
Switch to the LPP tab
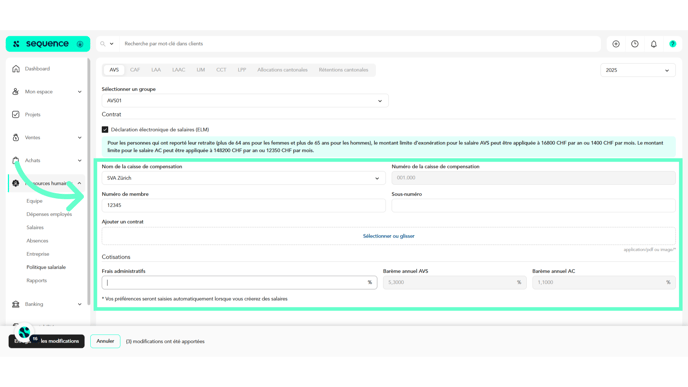click(x=242, y=70)
